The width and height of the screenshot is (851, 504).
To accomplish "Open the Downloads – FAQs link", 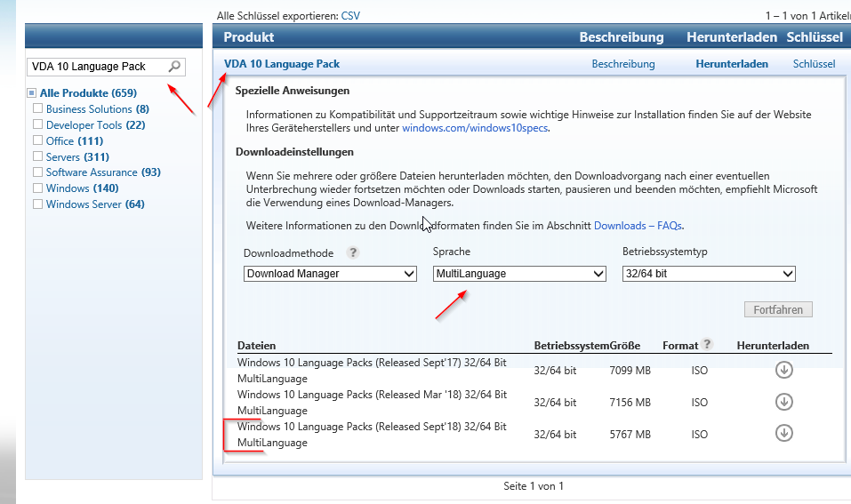I will (638, 226).
